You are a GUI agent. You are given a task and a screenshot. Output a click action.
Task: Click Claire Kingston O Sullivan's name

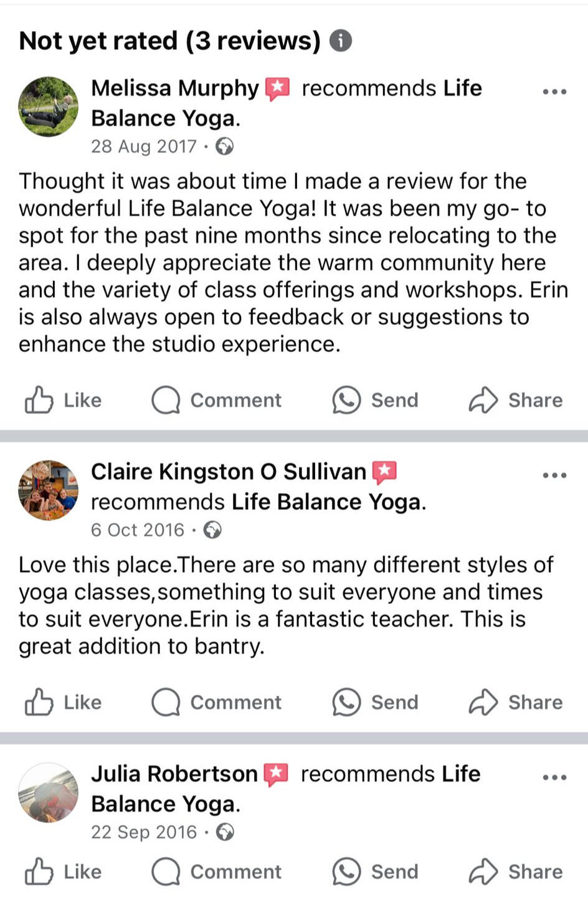click(228, 472)
